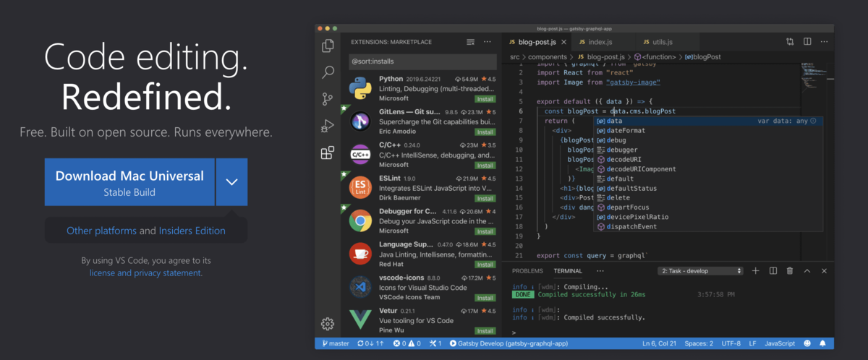The image size is (868, 360).
Task: Click the Clear Extensions filter list icon
Action: [471, 42]
